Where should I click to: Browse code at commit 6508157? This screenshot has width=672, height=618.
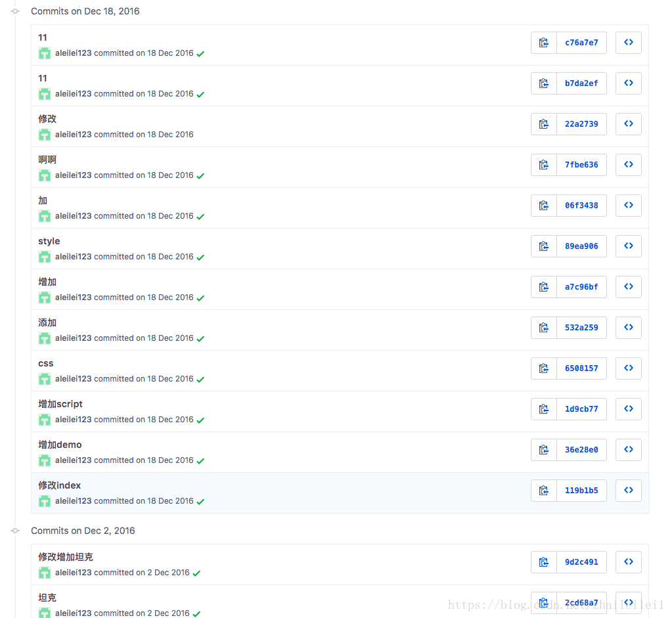tap(628, 368)
